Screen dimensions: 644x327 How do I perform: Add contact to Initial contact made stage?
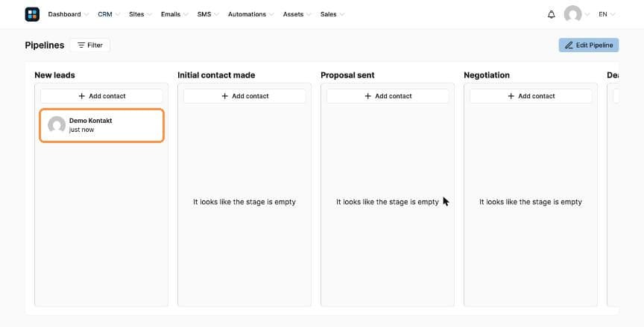click(x=244, y=96)
